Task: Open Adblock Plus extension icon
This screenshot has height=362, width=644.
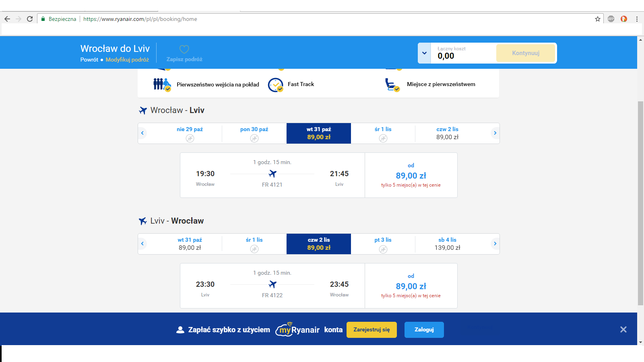Action: pos(611,19)
